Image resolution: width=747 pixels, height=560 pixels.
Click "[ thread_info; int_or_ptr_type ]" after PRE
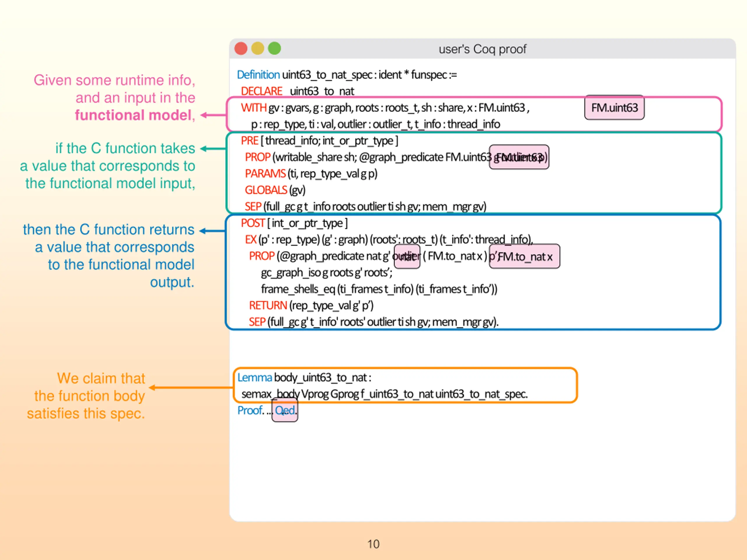point(329,140)
